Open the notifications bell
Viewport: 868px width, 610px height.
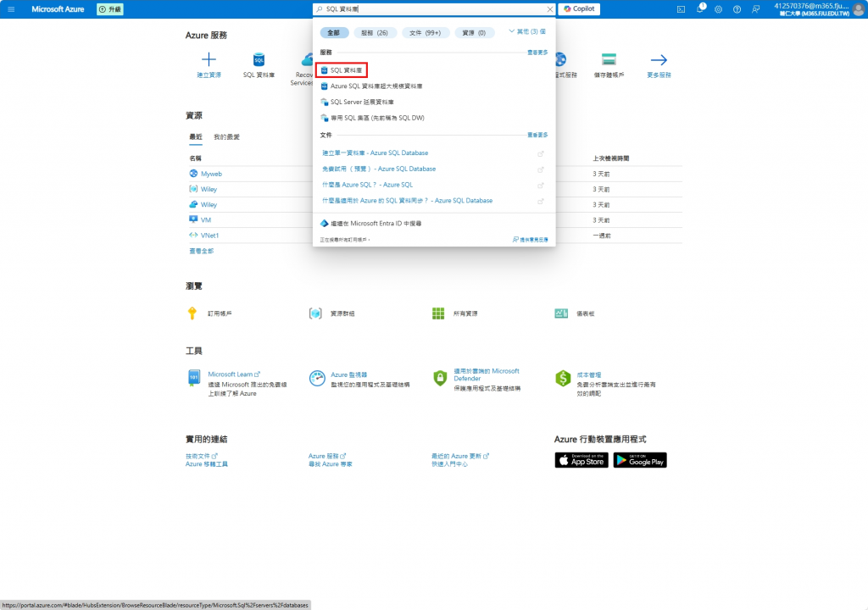(700, 8)
